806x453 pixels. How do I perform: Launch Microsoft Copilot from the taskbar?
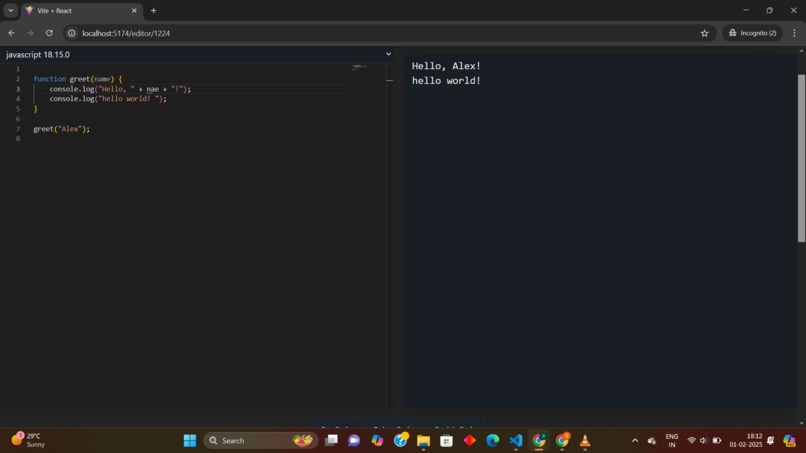click(377, 441)
